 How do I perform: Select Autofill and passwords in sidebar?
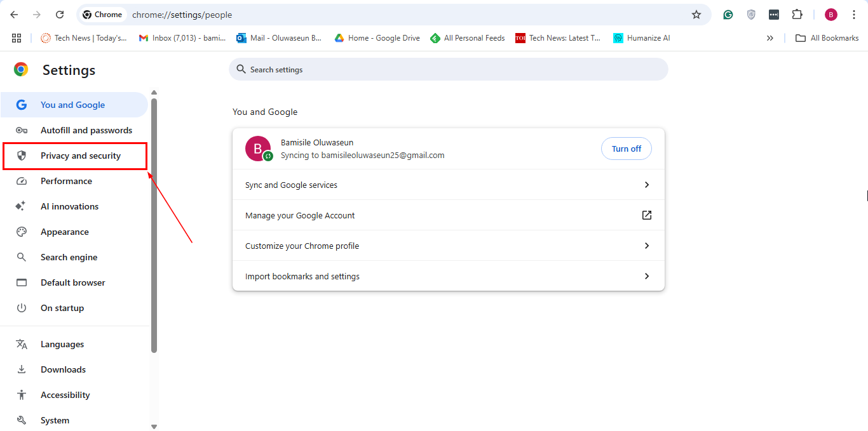coord(86,130)
